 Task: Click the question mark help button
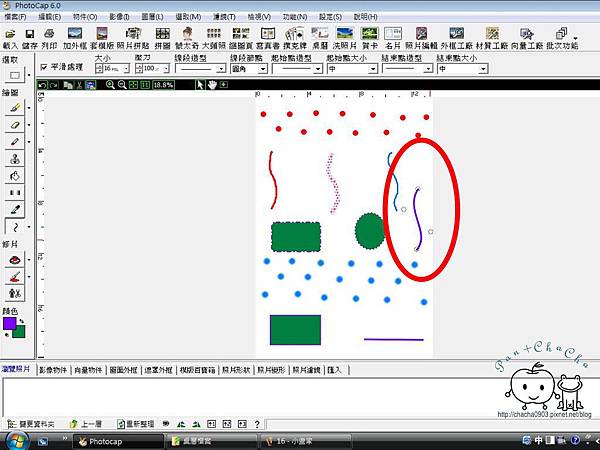pos(257,424)
